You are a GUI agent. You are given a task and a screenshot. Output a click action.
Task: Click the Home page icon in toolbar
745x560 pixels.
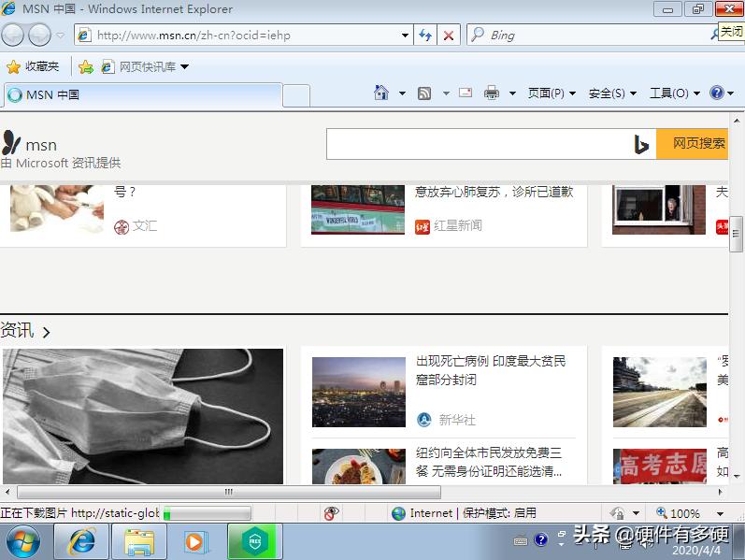pos(380,93)
